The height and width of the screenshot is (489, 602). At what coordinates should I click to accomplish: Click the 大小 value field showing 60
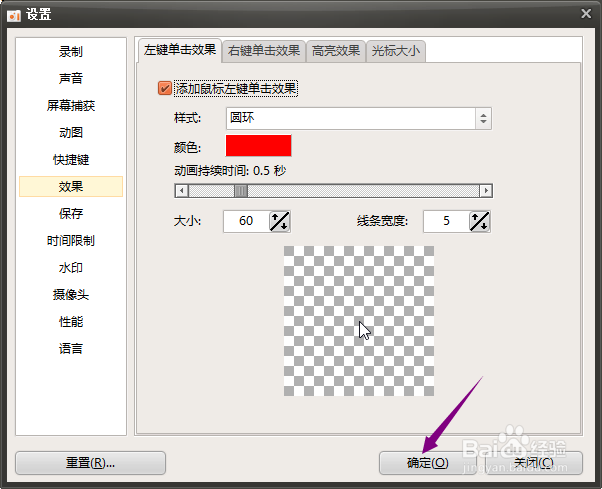point(246,221)
